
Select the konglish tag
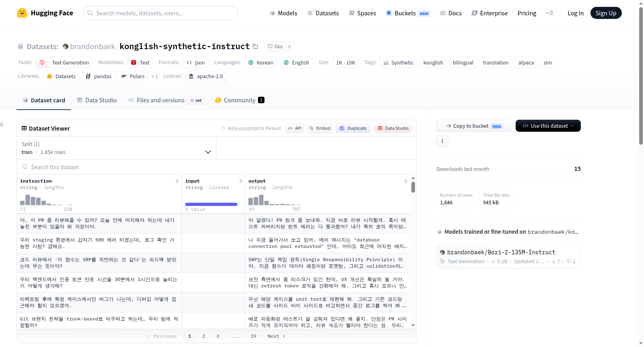pyautogui.click(x=433, y=62)
